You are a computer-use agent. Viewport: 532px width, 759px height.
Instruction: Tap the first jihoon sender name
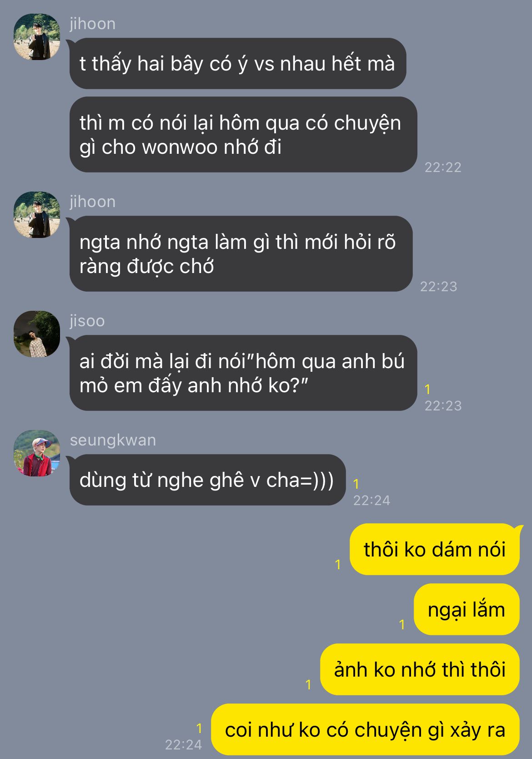coord(93,24)
